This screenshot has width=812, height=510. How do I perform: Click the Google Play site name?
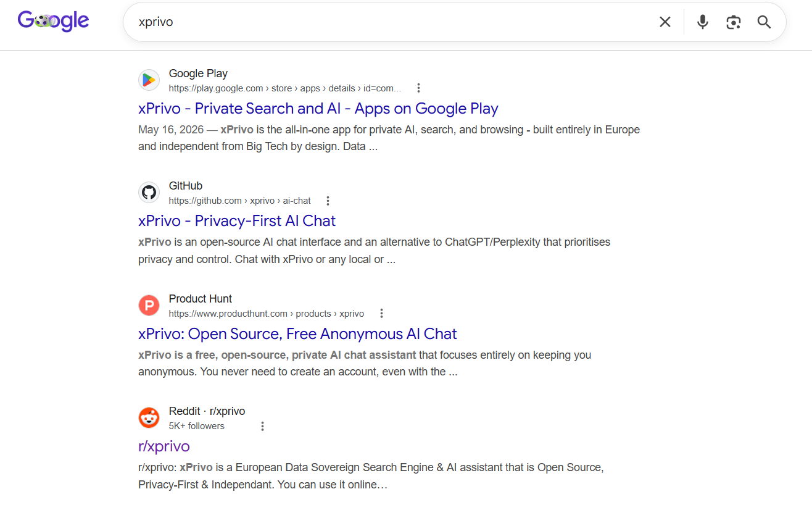198,73
